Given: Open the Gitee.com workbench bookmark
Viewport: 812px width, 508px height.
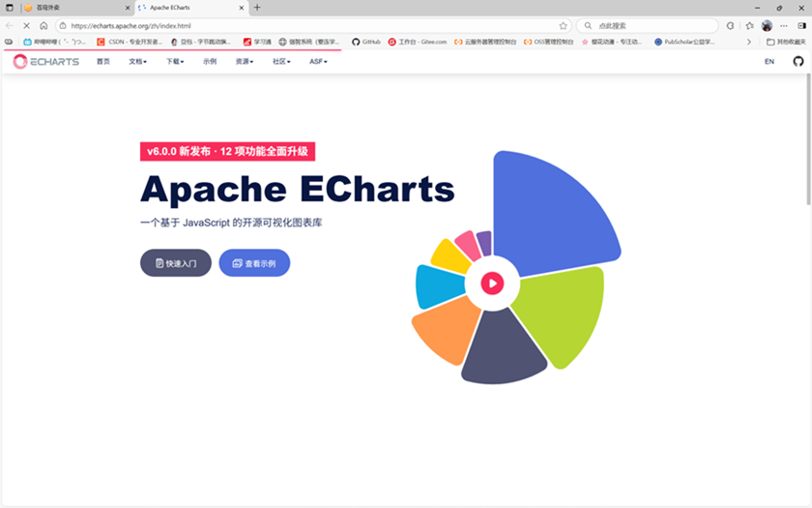Looking at the screenshot, I should tap(418, 42).
